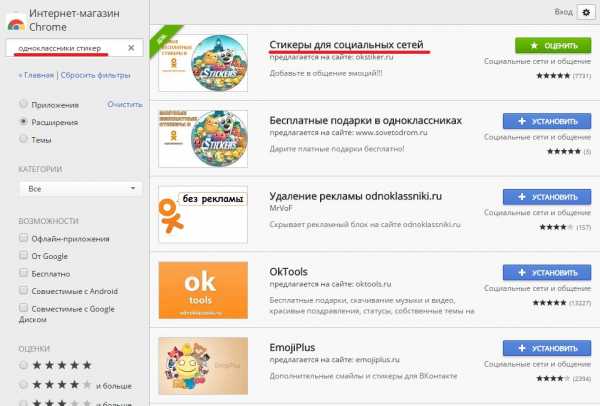Click star rating of Стикеры для социальных сетей

[x=553, y=76]
